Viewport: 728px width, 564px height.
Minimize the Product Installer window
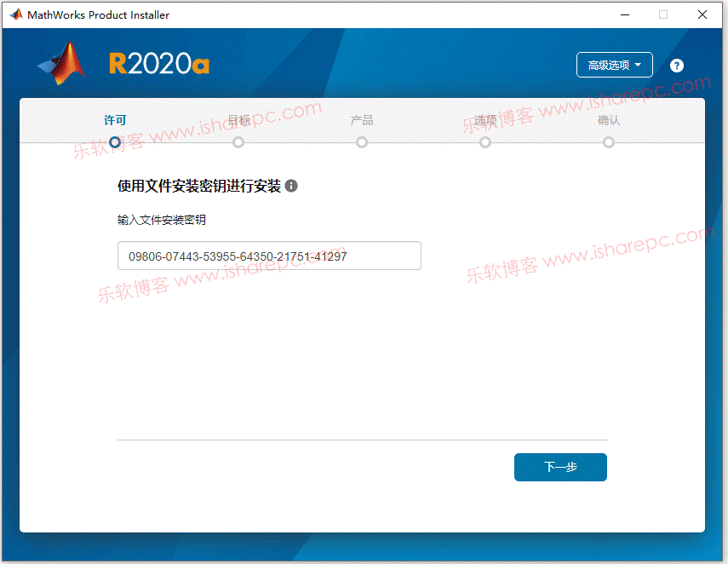coord(624,14)
